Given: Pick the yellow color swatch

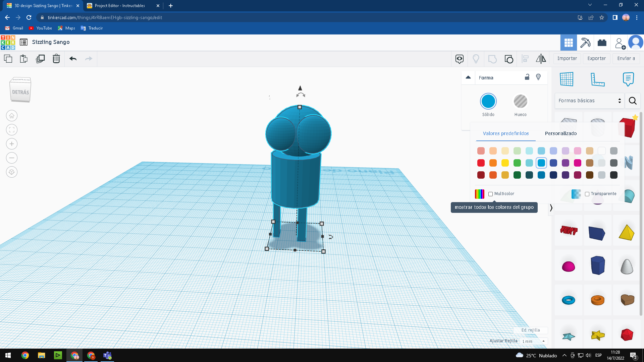Looking at the screenshot, I should pos(505,163).
